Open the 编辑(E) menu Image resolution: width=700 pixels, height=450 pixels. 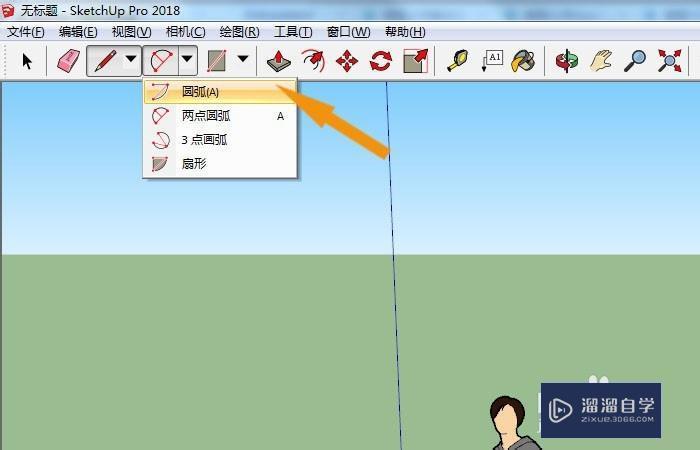78,32
